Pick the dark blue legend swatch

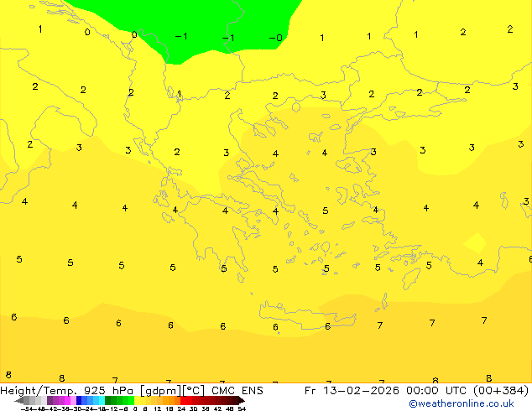79,400
